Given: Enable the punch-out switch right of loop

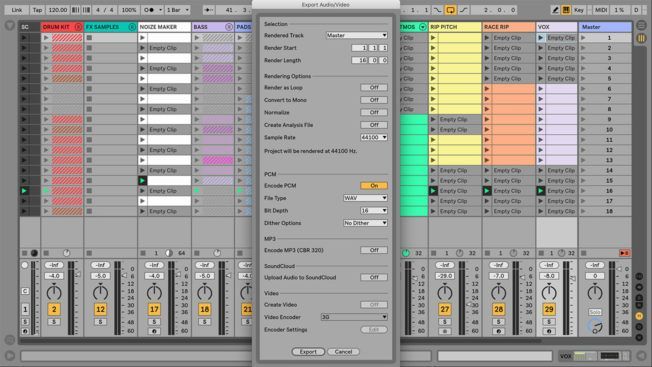Looking at the screenshot, I should (463, 10).
